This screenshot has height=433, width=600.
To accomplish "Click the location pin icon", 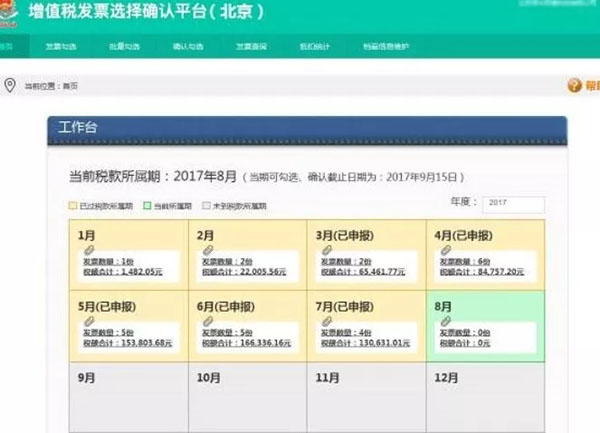I will coord(10,85).
